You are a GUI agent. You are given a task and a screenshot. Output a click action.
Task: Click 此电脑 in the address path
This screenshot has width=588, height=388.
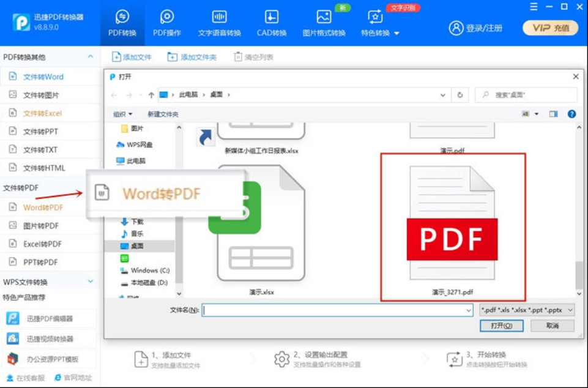click(x=188, y=95)
